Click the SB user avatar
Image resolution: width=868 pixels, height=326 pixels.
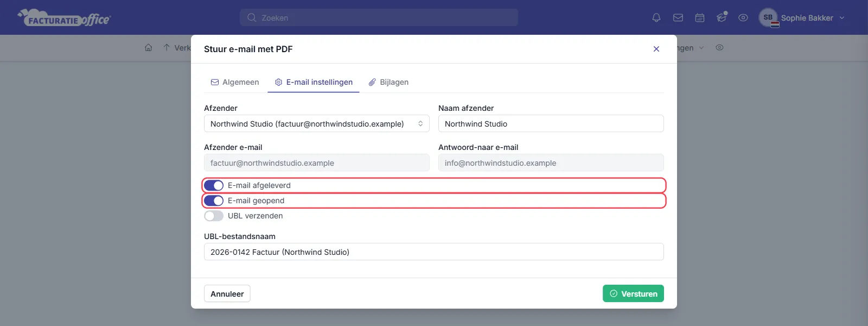(768, 17)
